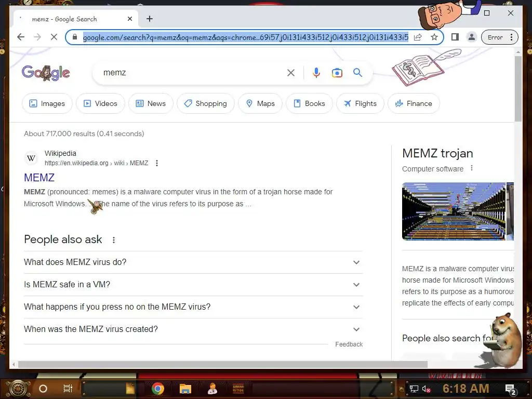
Task: Click the Google doodle logo
Action: pos(46,73)
